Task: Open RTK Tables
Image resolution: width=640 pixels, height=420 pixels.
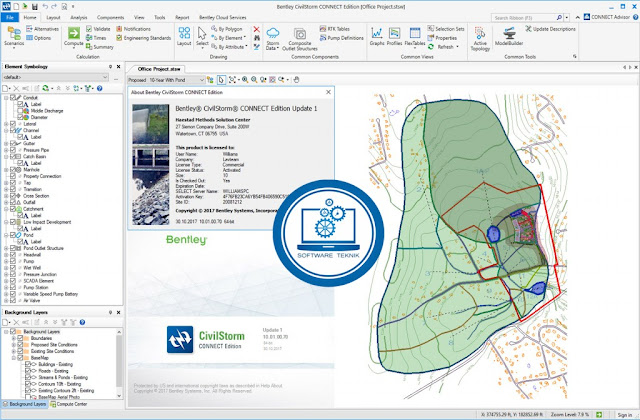Action: click(335, 29)
